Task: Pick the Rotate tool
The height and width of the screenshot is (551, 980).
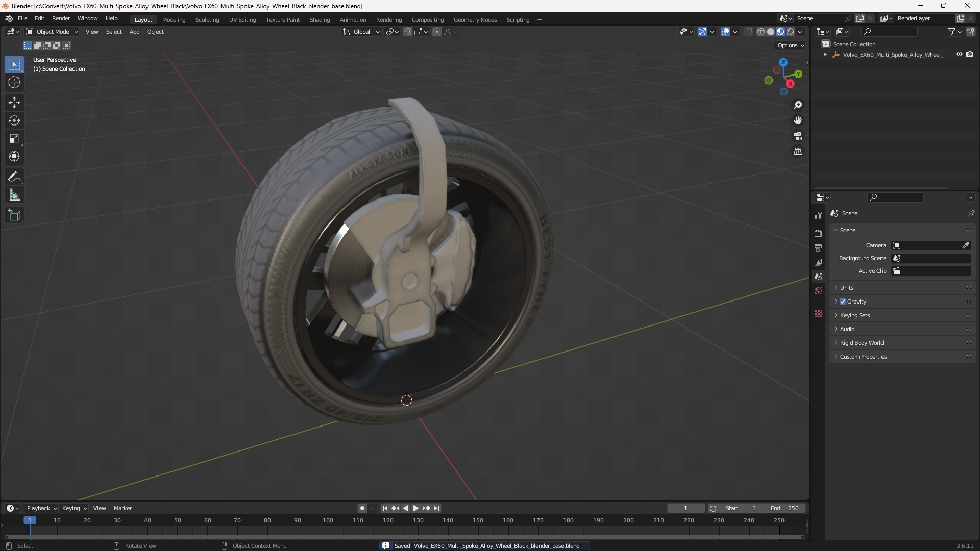Action: click(x=14, y=120)
